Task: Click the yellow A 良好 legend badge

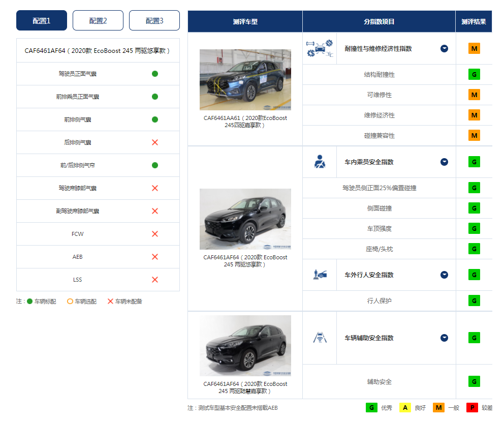Action: [405, 407]
